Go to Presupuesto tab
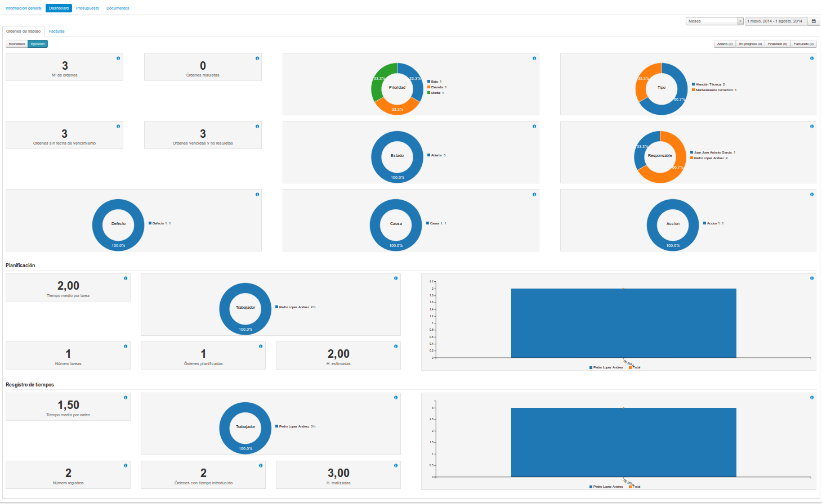 (x=87, y=8)
